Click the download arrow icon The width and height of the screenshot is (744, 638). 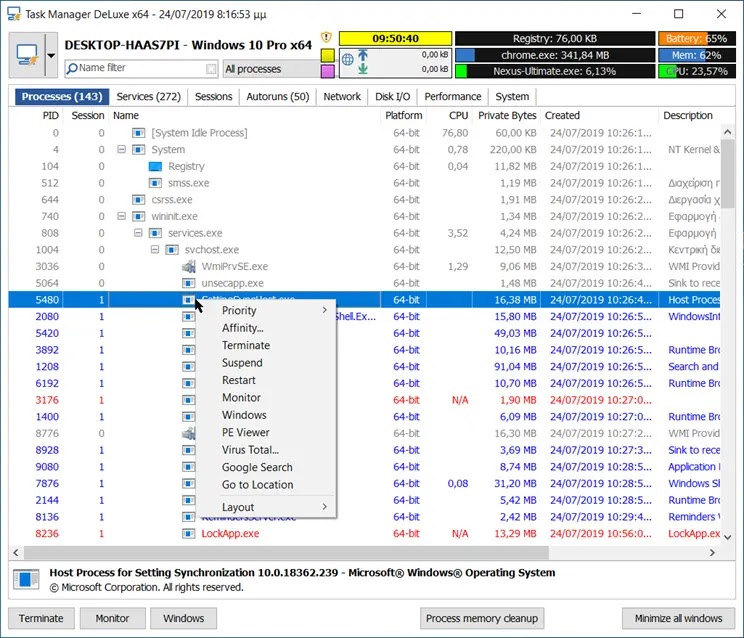click(x=363, y=69)
